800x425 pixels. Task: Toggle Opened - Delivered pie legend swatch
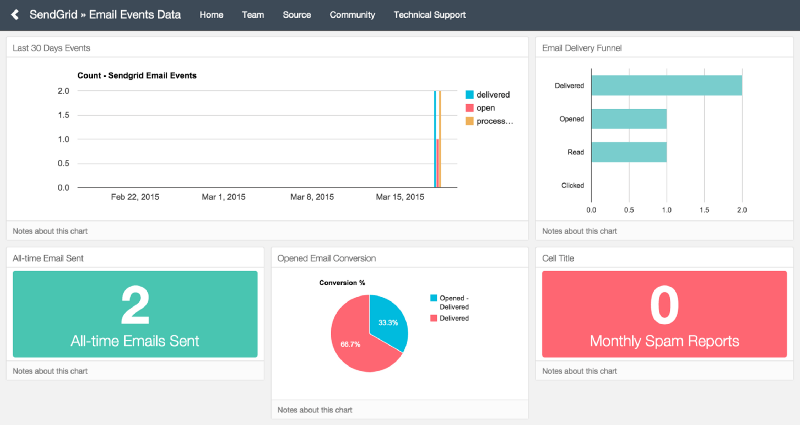click(x=433, y=298)
